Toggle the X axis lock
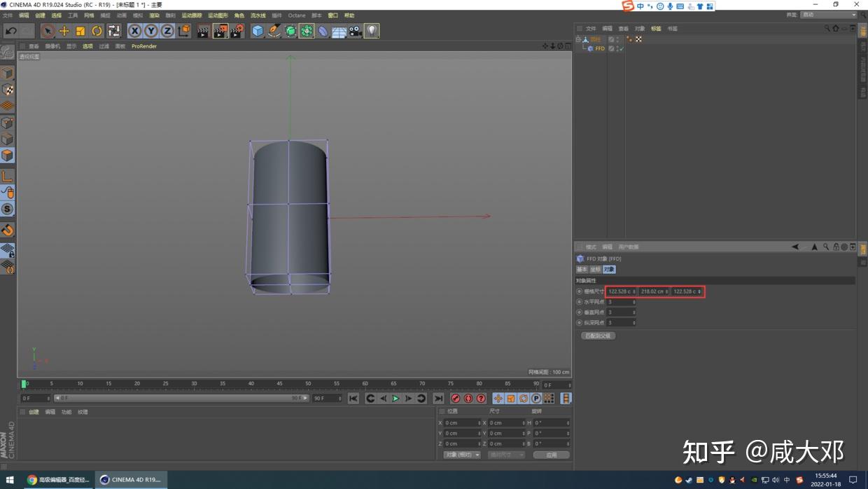 (134, 31)
